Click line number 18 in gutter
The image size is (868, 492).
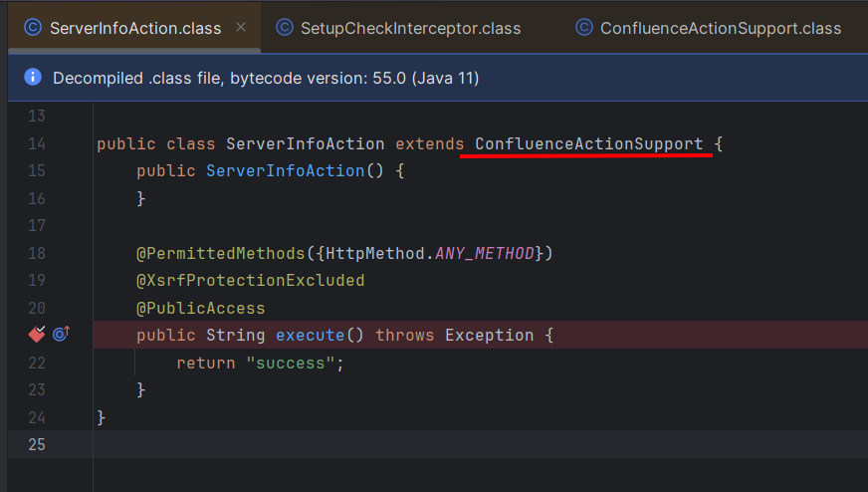click(x=37, y=253)
